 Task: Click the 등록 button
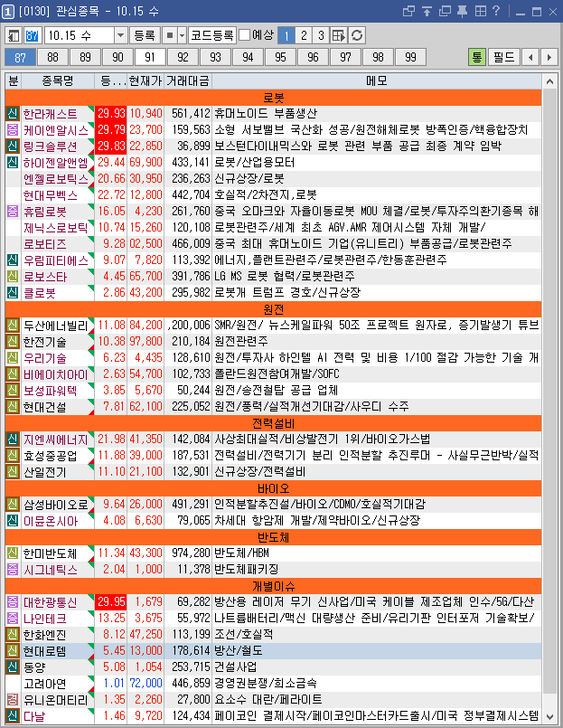click(144, 35)
